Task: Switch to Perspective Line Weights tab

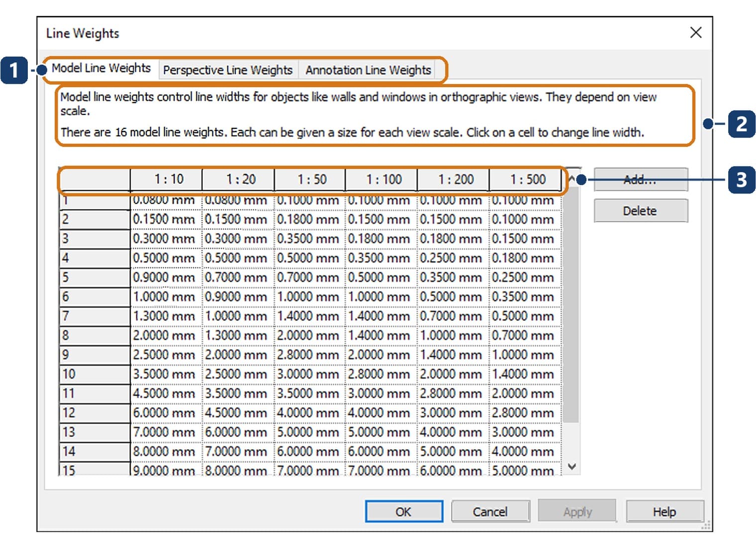Action: coord(228,70)
